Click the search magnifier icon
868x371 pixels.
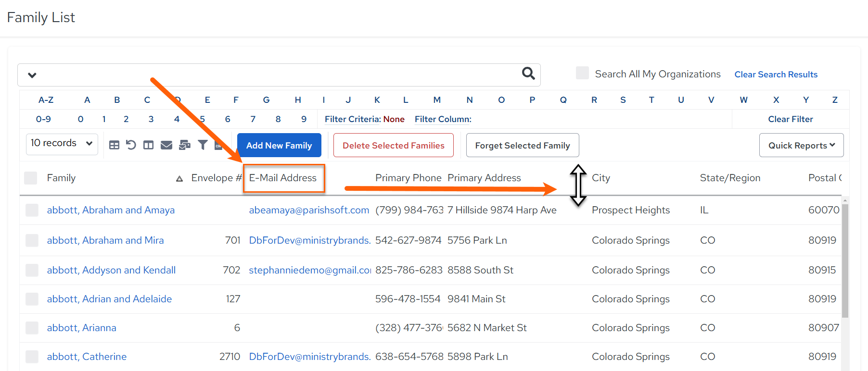pyautogui.click(x=528, y=74)
